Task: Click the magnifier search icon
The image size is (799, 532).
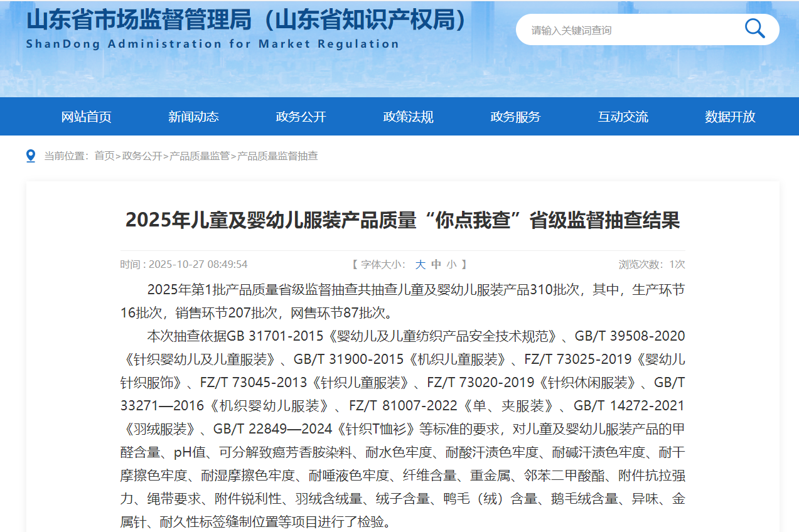Action: (x=754, y=29)
